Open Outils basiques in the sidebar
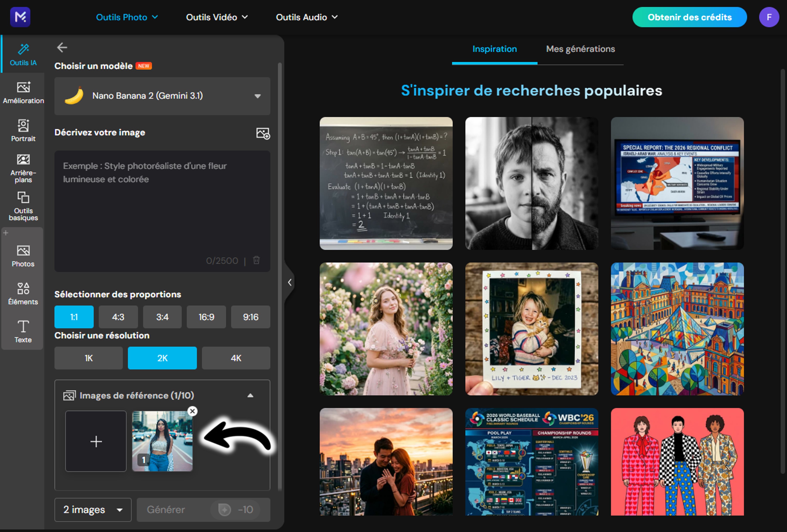This screenshot has width=787, height=532. [x=23, y=206]
